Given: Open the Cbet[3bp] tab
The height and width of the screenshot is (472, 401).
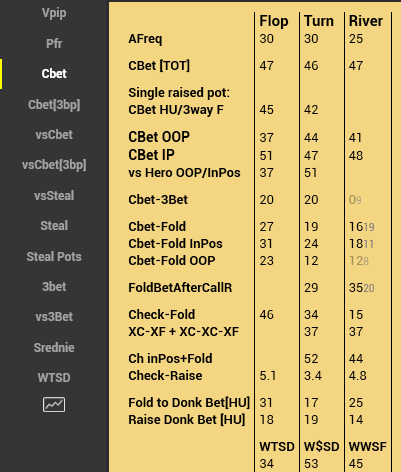Looking at the screenshot, I should click(54, 105).
